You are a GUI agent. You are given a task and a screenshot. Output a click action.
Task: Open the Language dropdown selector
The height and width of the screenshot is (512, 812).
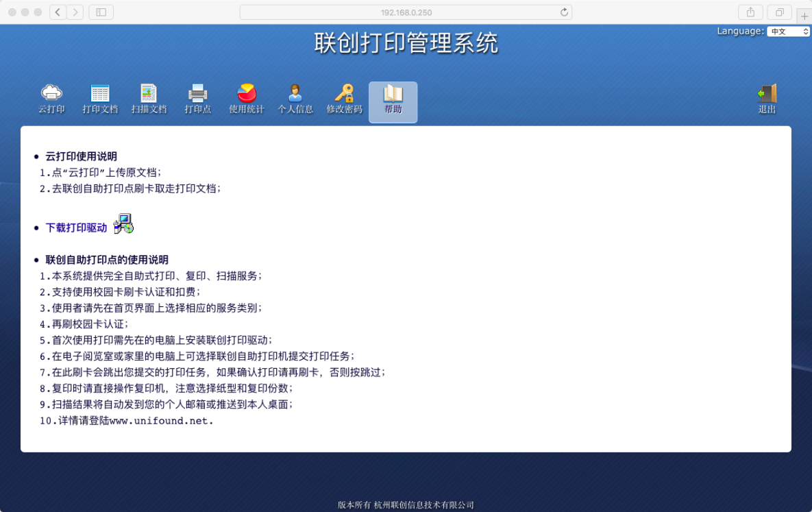788,32
